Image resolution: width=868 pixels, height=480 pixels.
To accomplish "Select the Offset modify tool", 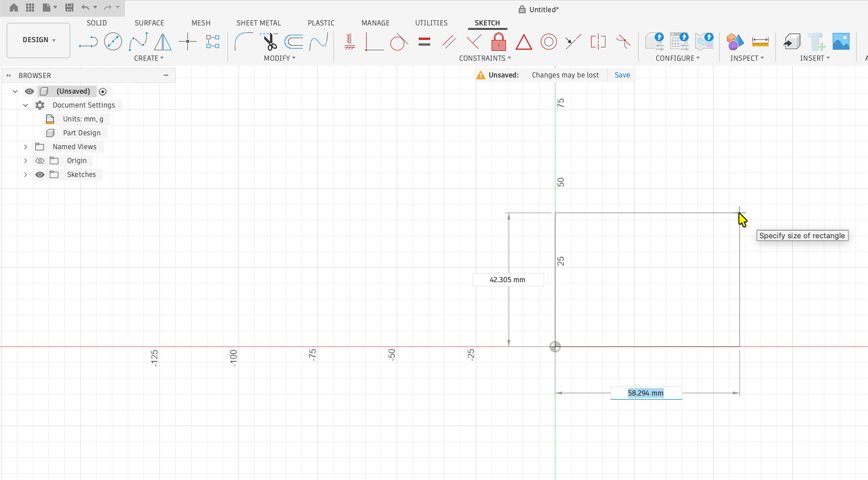I will click(294, 42).
